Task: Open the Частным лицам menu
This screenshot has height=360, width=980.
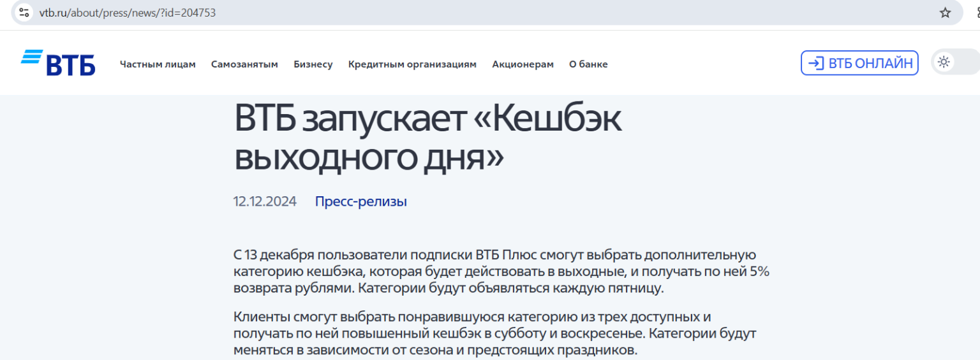Action: [x=158, y=64]
